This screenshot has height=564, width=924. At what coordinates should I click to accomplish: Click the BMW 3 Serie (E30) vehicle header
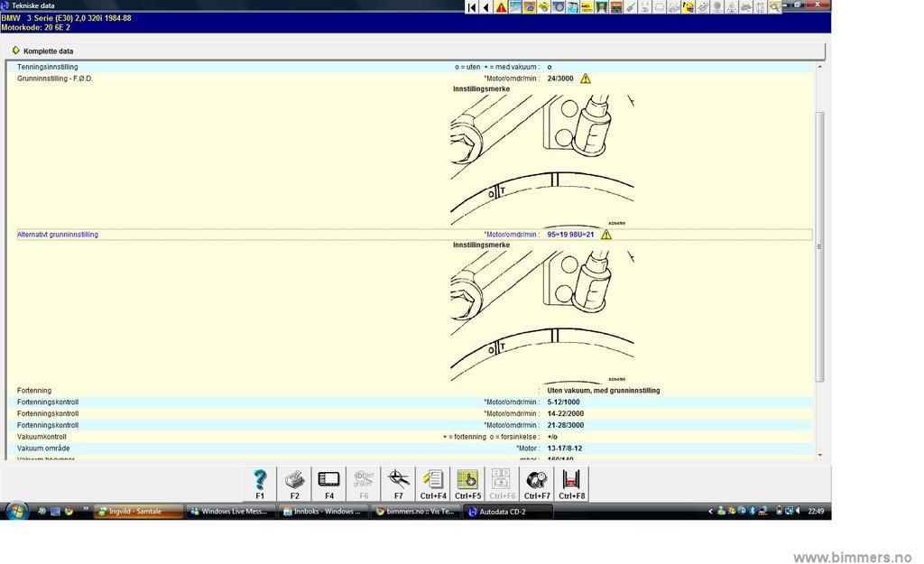(x=66, y=18)
